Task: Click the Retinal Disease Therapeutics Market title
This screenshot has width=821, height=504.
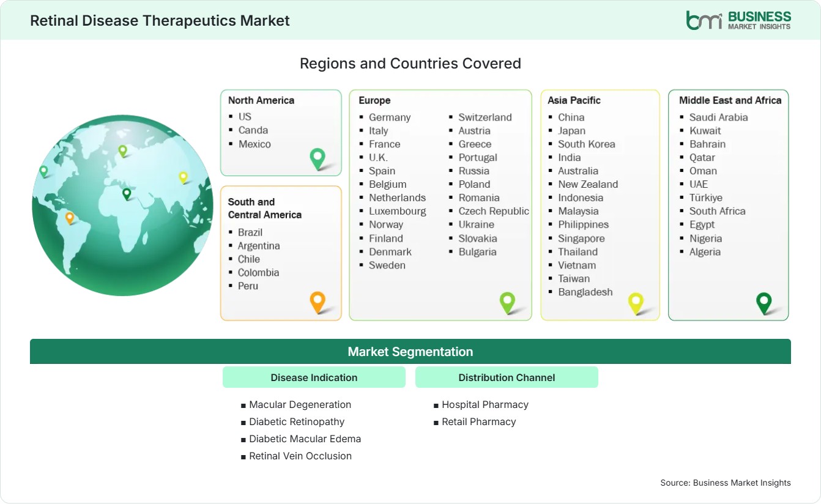Action: (160, 21)
